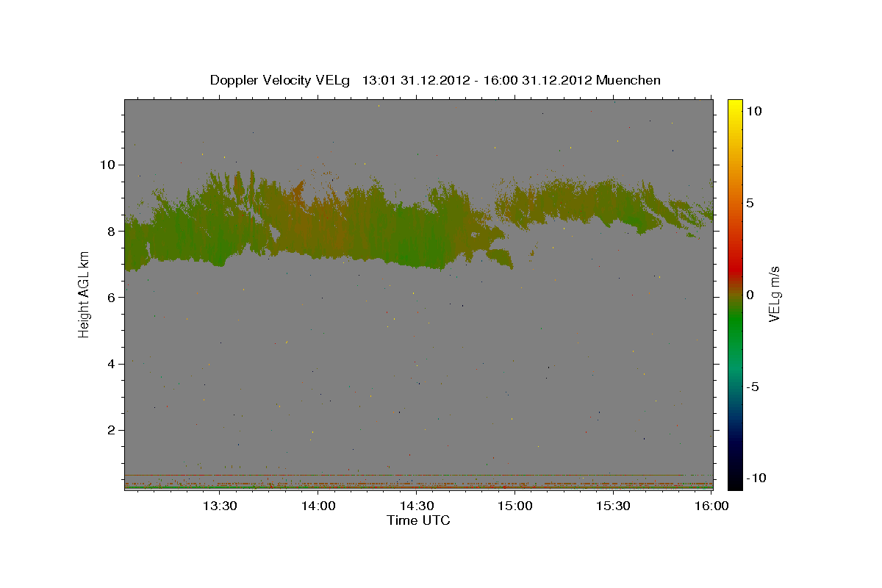Image resolution: width=882 pixels, height=588 pixels.
Task: Click the height tick label '6'
Action: [110, 297]
